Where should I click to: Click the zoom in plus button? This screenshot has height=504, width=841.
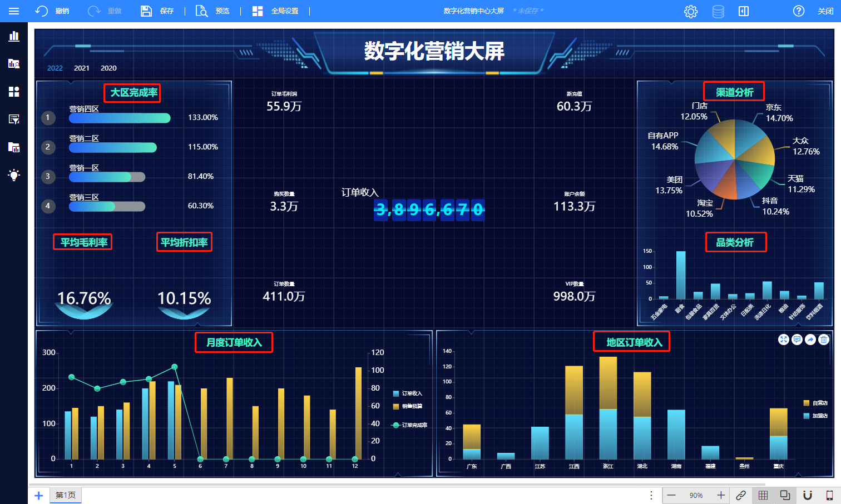(721, 495)
